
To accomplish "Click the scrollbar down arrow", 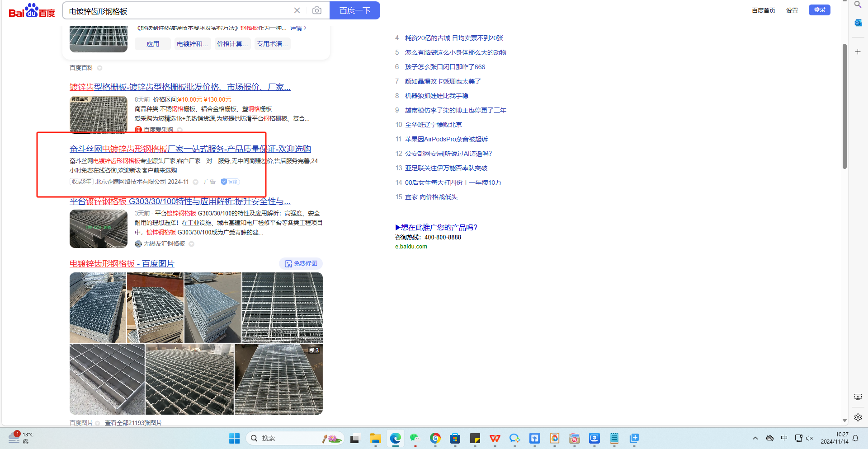I will pos(844,421).
